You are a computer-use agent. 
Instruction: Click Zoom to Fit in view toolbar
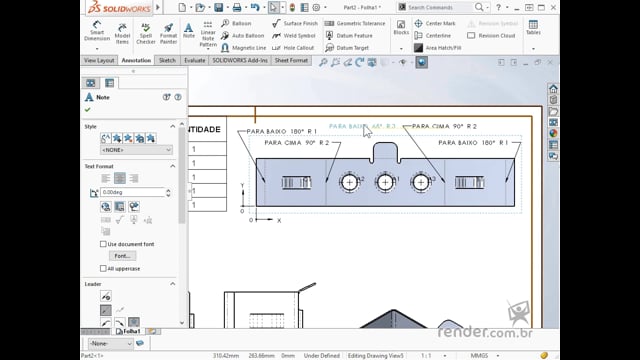(x=323, y=62)
